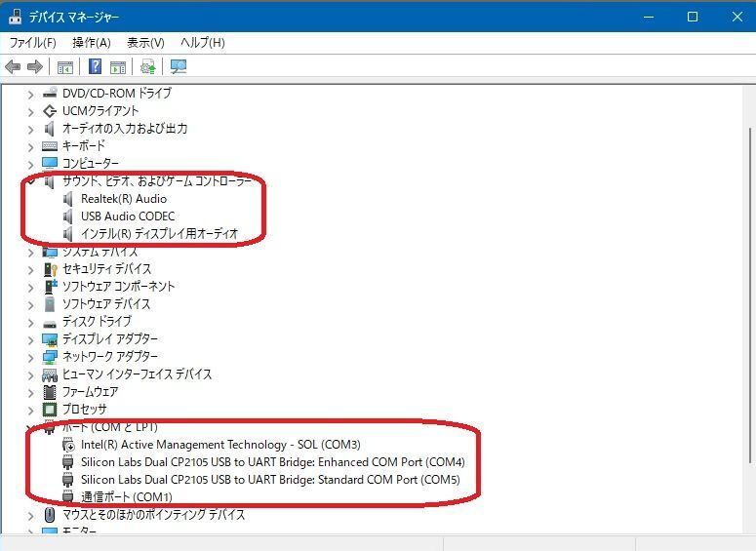Select the USB Audio CODEC device
This screenshot has width=756, height=551.
pyautogui.click(x=127, y=216)
